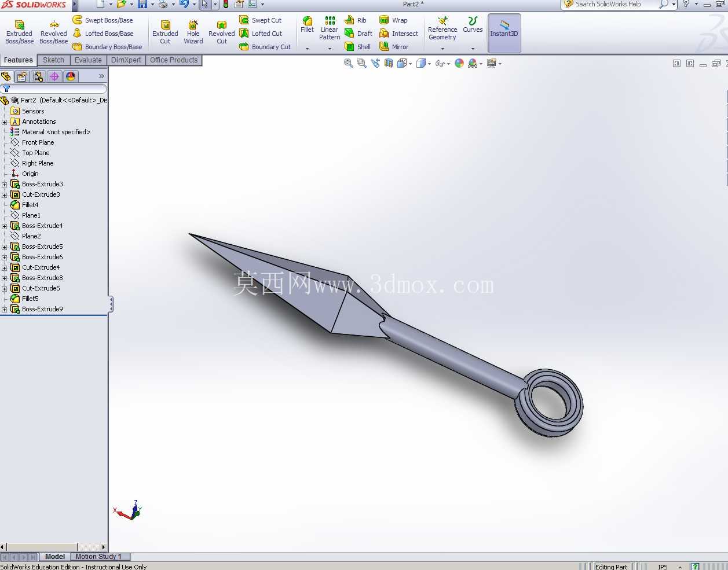Expand the Annotations tree node

(x=5, y=122)
